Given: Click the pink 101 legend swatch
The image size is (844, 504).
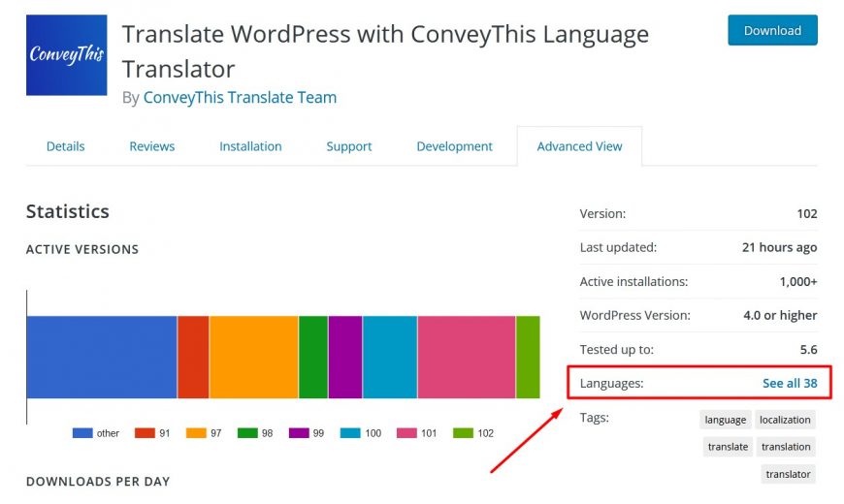Looking at the screenshot, I should click(406, 433).
